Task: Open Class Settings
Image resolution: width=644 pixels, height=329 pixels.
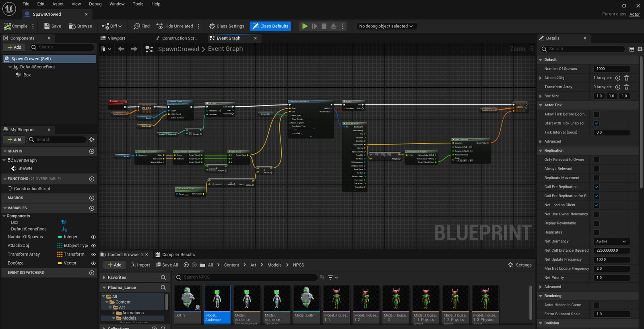Action: pyautogui.click(x=227, y=26)
